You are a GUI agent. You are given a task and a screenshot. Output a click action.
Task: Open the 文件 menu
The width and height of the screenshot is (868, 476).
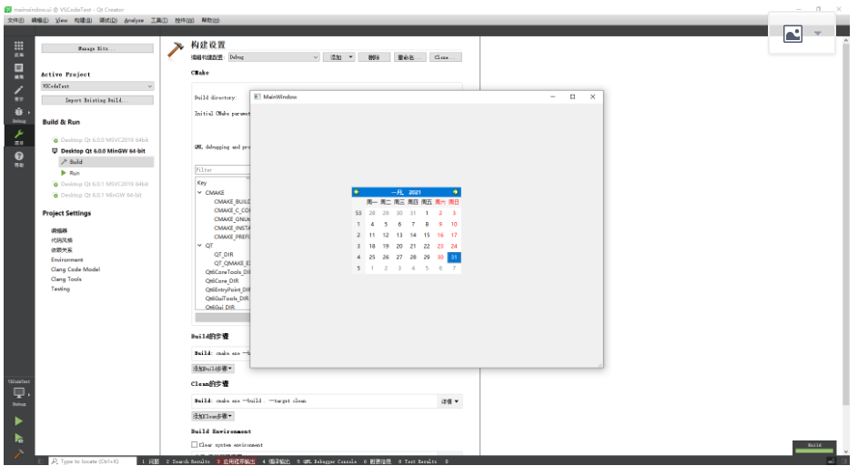(x=15, y=21)
